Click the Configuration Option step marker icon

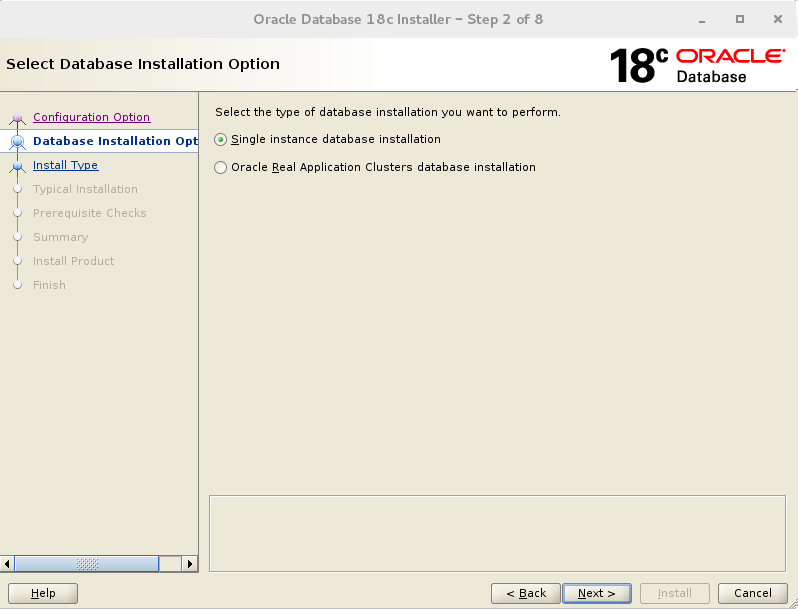18,119
